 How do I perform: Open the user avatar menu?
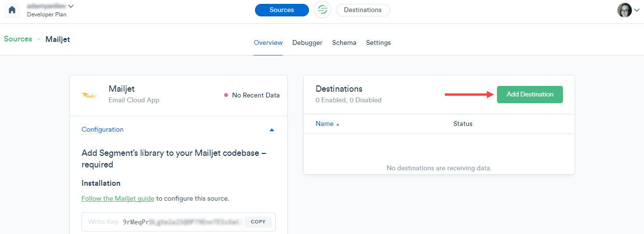(x=628, y=10)
